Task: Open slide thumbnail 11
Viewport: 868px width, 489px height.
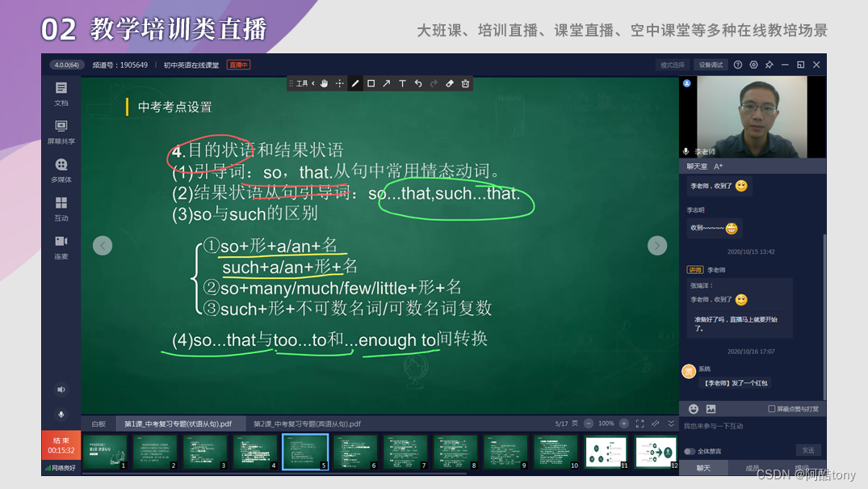Action: click(x=606, y=452)
